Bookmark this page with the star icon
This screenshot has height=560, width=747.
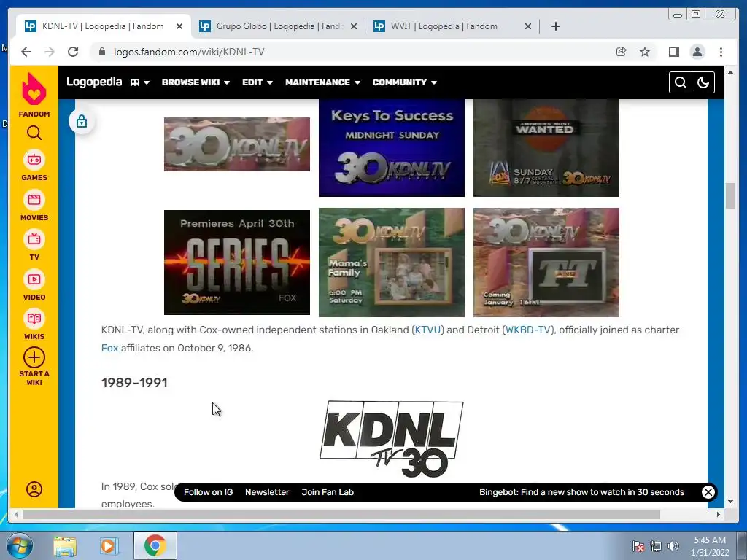(x=645, y=52)
